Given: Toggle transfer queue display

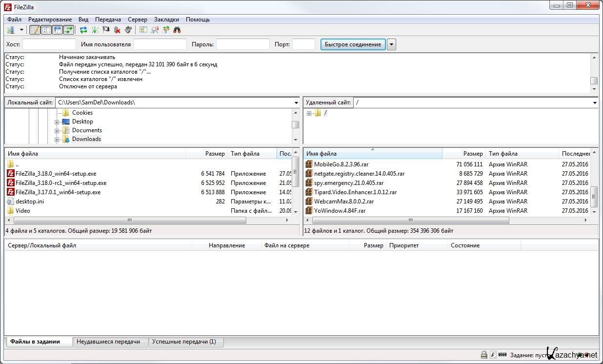Looking at the screenshot, I should [69, 30].
